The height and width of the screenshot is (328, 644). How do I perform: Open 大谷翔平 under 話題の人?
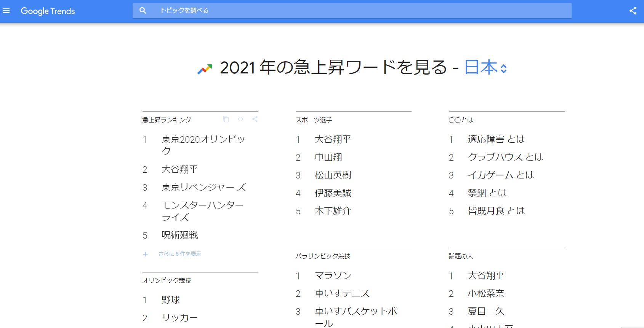pos(486,275)
